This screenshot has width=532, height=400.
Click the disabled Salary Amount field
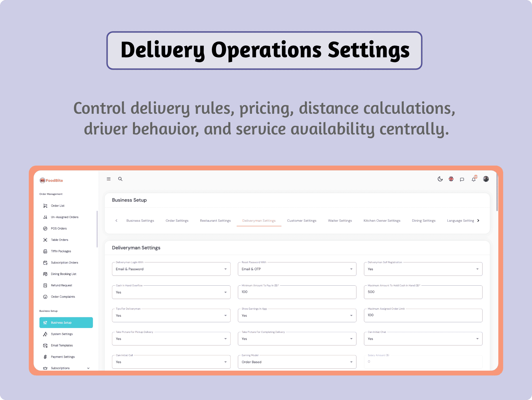(x=423, y=362)
